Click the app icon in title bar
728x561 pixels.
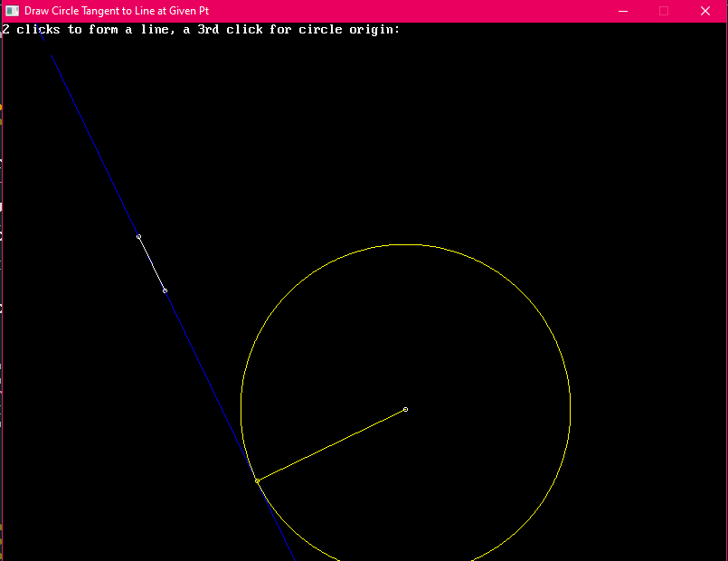[x=13, y=11]
